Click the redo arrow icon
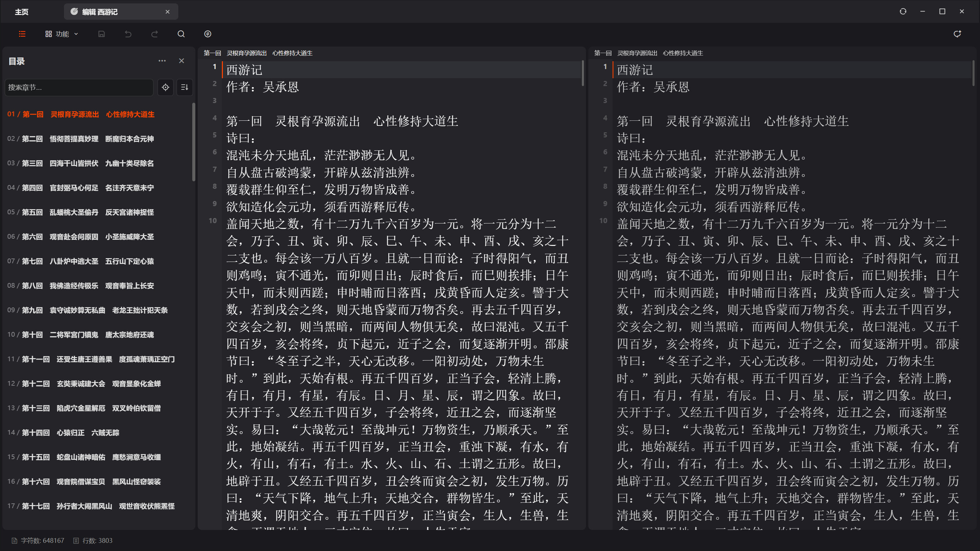This screenshot has width=980, height=551. [x=154, y=34]
